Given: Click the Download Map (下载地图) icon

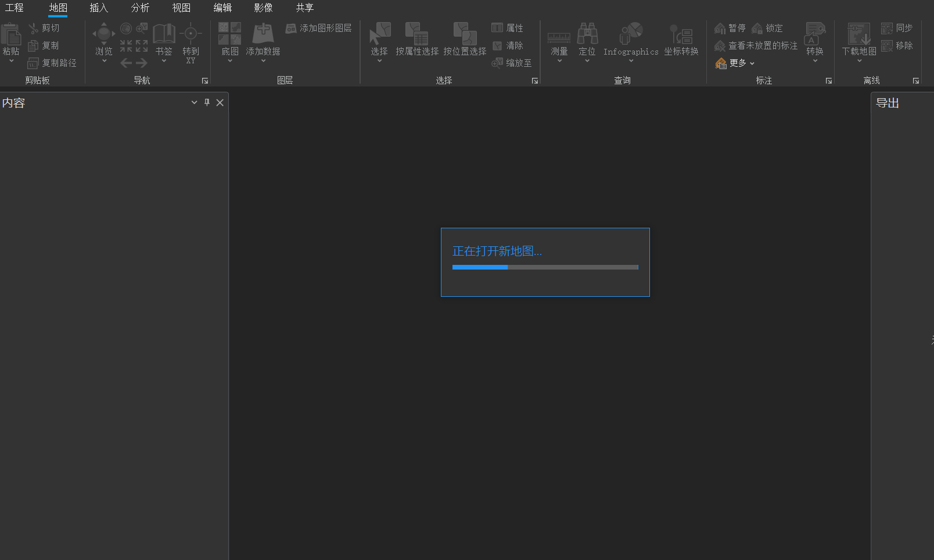Looking at the screenshot, I should coord(859,34).
